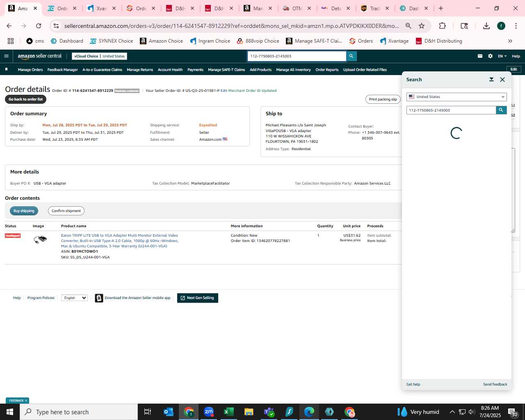
Task: Click the Edit button in the nav bar
Action: [x=514, y=69]
